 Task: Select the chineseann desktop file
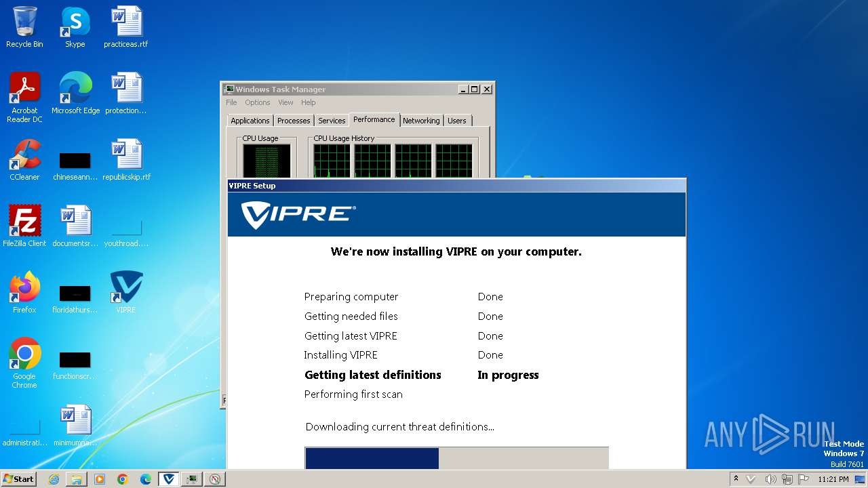[x=75, y=166]
